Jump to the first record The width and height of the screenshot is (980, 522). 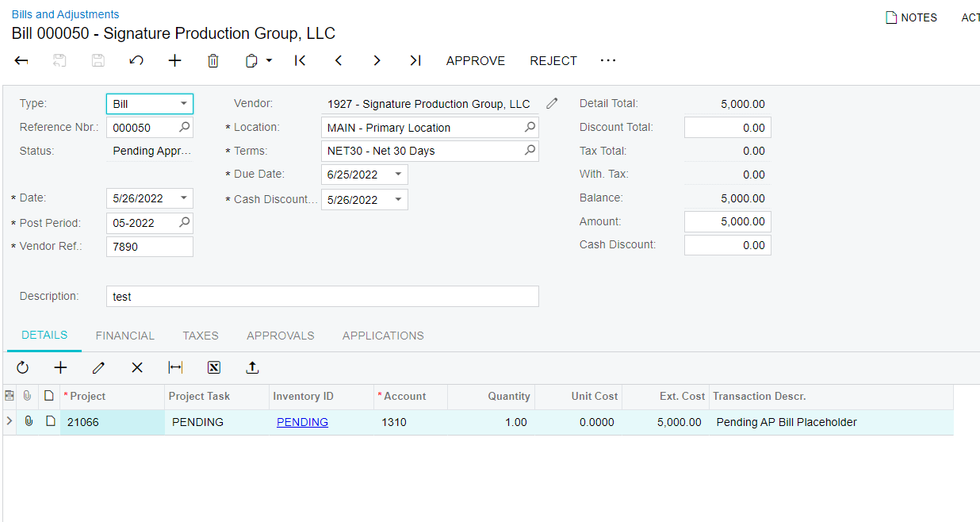(300, 61)
